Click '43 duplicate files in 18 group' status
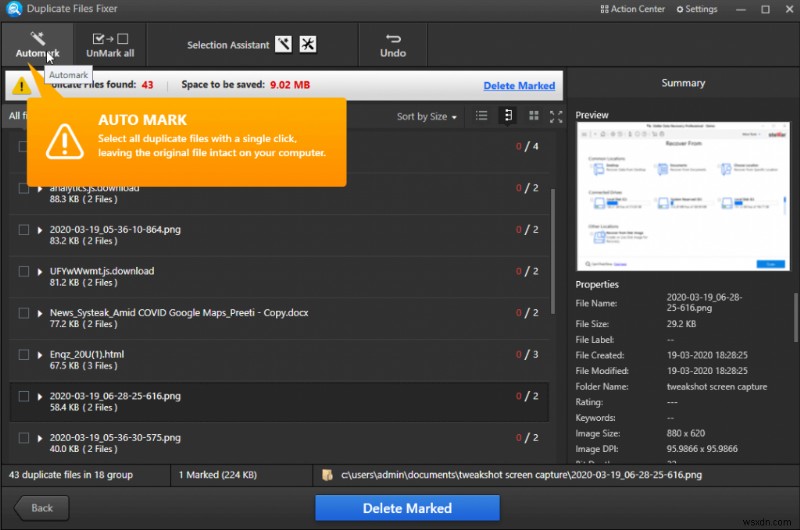This screenshot has width=800, height=530. [70, 475]
